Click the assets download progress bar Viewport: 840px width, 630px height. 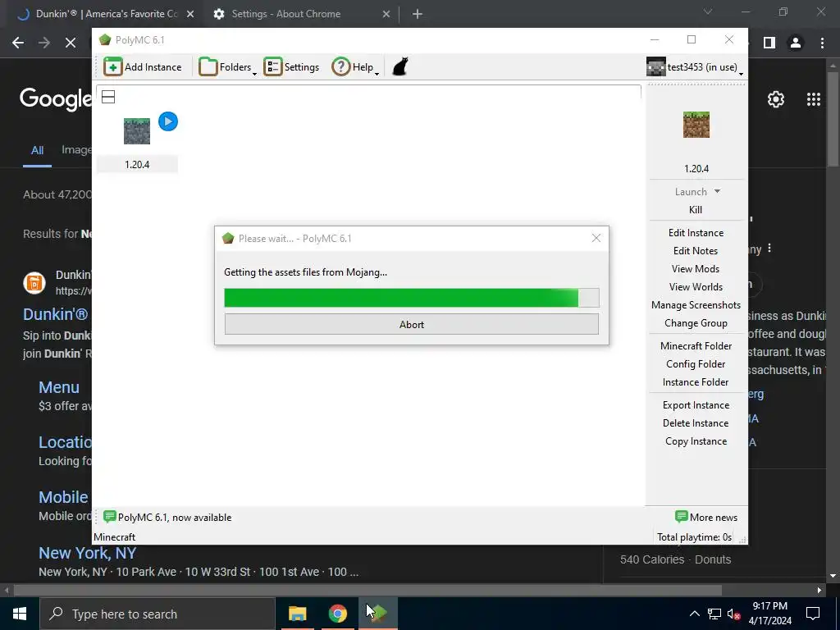[x=412, y=298]
